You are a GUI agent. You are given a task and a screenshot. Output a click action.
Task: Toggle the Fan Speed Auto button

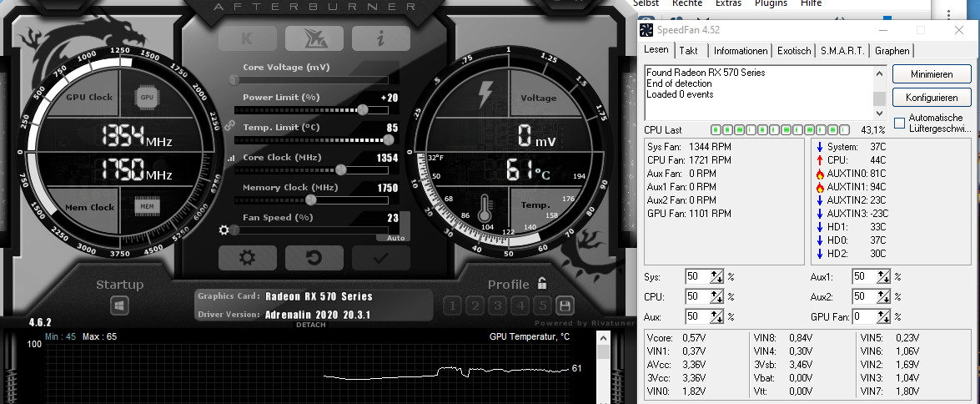[x=395, y=238]
